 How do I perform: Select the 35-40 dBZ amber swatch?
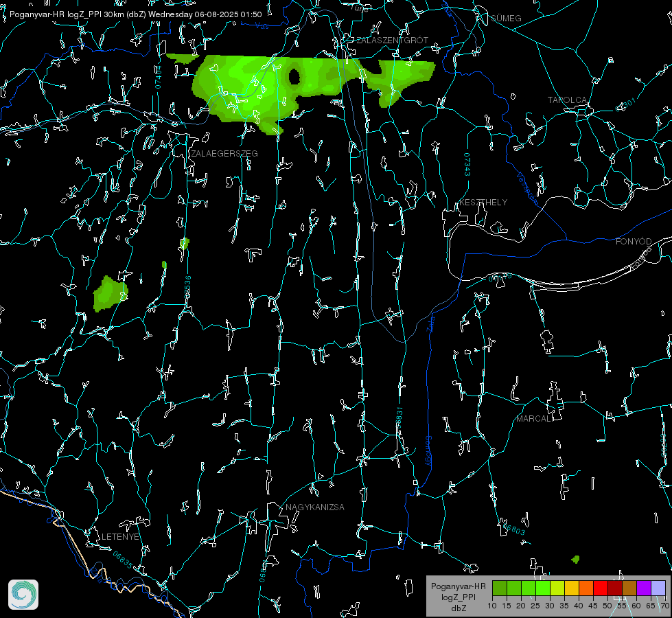[572, 588]
